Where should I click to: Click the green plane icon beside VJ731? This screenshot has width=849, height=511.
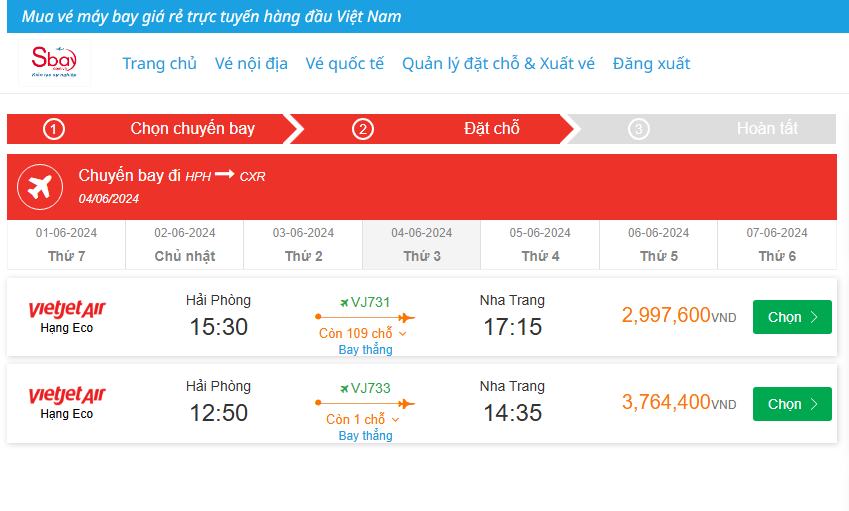(x=344, y=302)
